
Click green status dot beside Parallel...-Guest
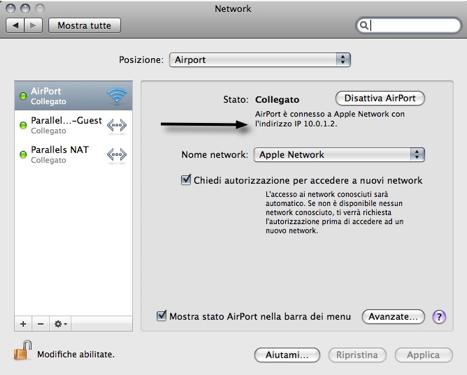[x=23, y=125]
